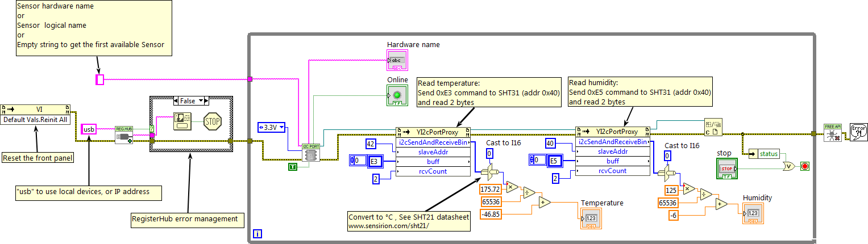Click the usb string constant
The height and width of the screenshot is (244, 868).
[x=89, y=129]
